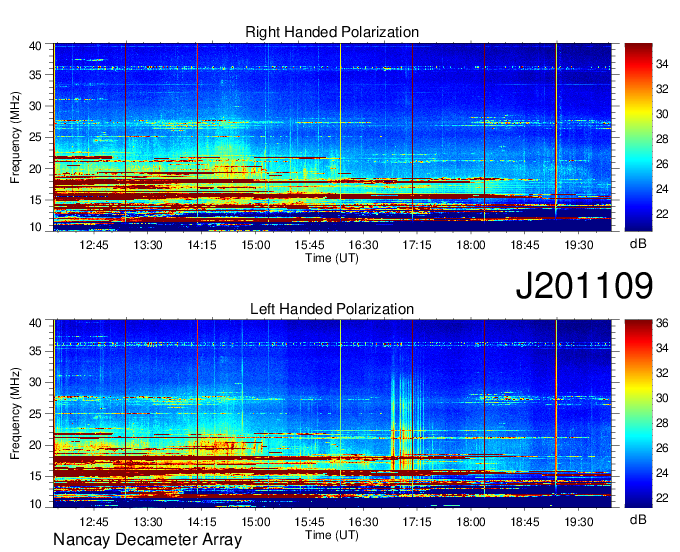Click the "Nancay Decameter Array" caption
Image resolution: width=680 pixels, height=552 pixels.
point(147,539)
